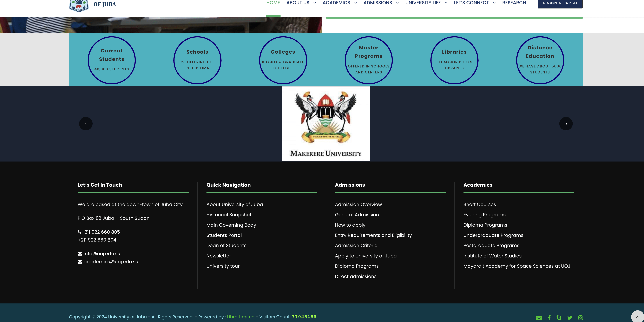Click the University of Juba logo
The image size is (644, 322).
pos(79,5)
